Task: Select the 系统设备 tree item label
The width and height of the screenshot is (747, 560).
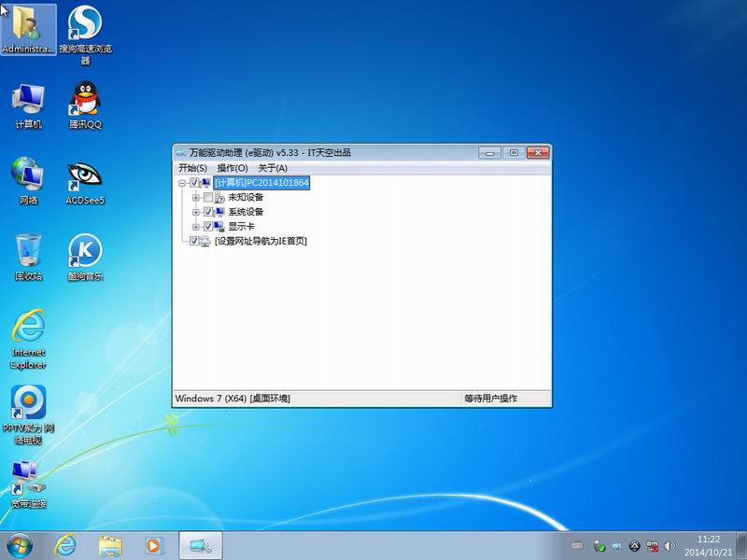Action: (246, 212)
